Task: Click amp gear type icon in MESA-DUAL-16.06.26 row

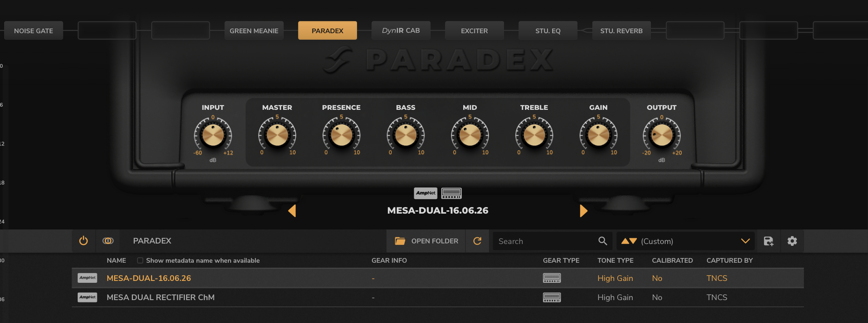Action: click(552, 278)
